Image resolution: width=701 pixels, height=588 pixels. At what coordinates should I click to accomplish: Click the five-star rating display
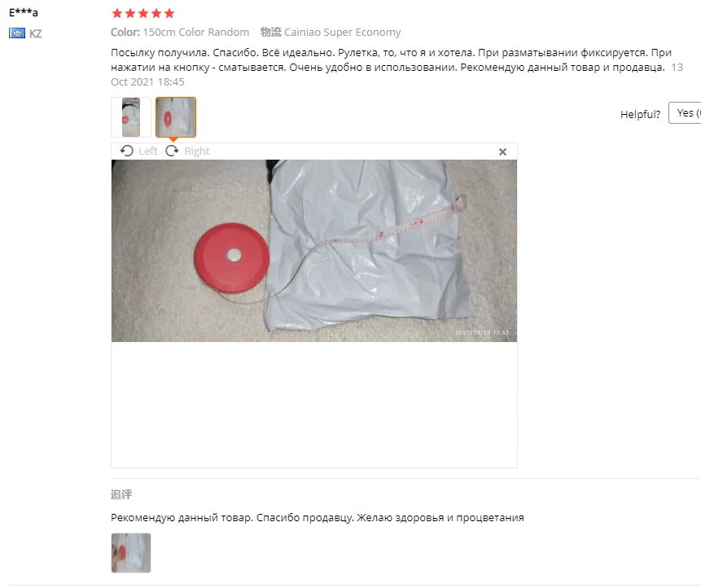143,13
